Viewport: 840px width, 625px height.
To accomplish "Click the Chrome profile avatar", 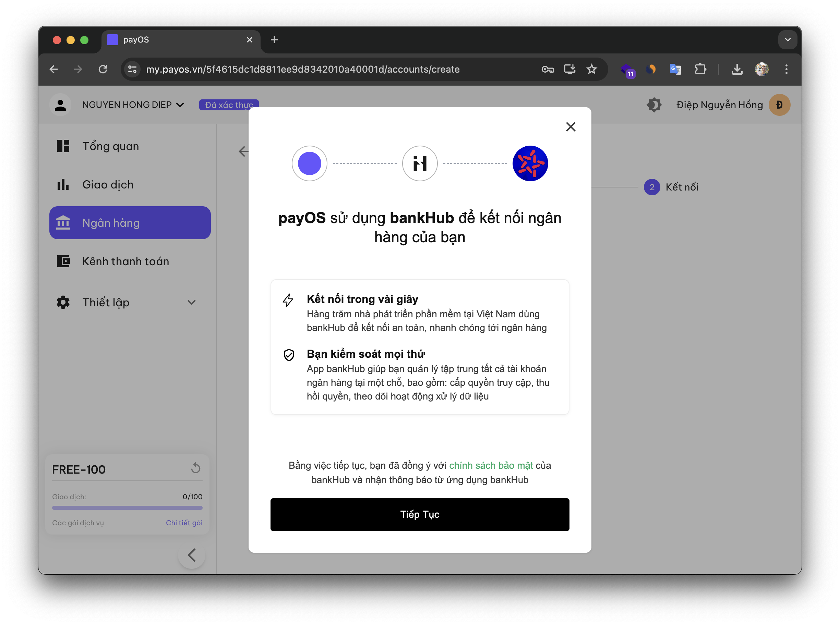I will click(x=761, y=69).
